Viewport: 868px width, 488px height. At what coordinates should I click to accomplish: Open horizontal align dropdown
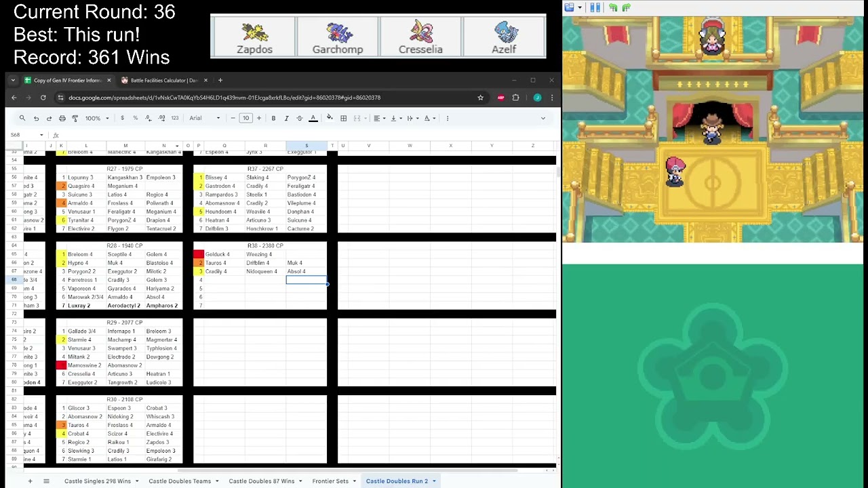378,118
